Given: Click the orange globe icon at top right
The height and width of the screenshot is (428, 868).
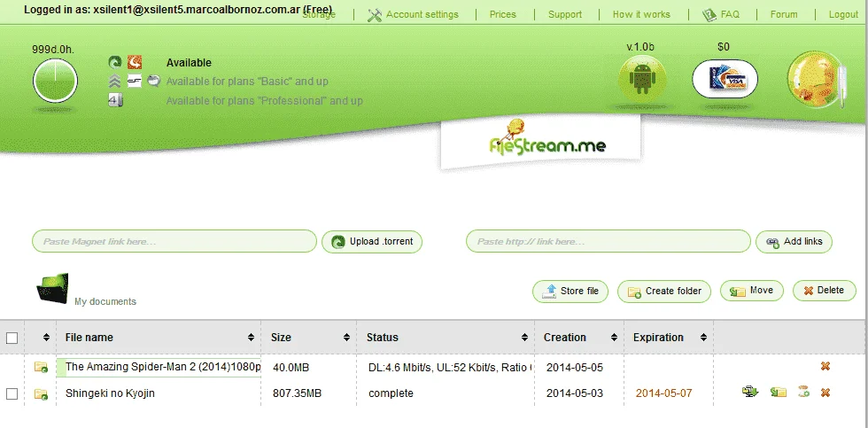Looking at the screenshot, I should pyautogui.click(x=817, y=80).
